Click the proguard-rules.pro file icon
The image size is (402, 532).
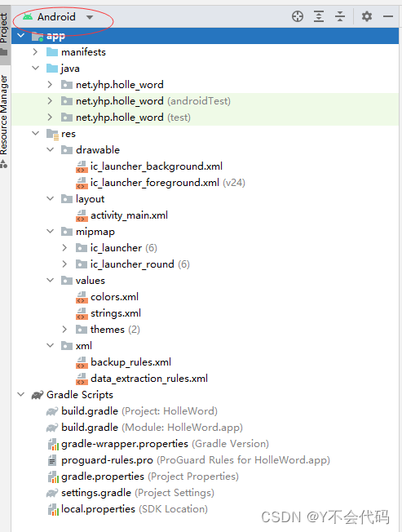(52, 460)
